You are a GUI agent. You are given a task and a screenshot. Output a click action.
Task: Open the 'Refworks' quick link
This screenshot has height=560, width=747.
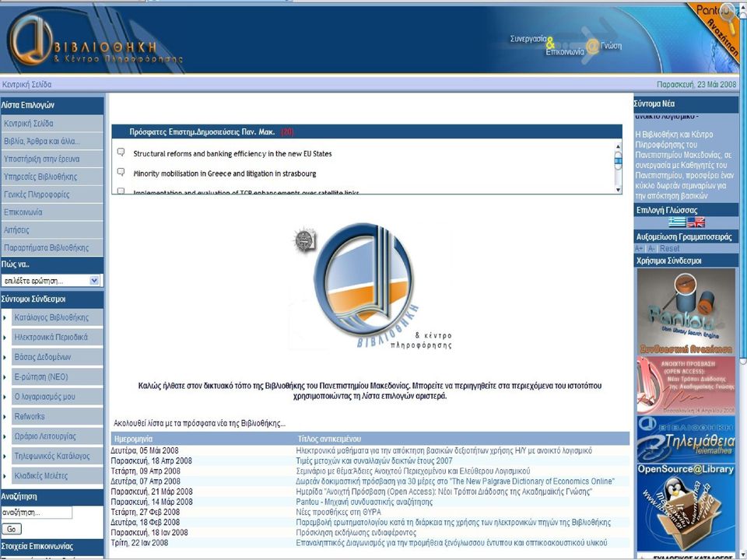(x=58, y=417)
